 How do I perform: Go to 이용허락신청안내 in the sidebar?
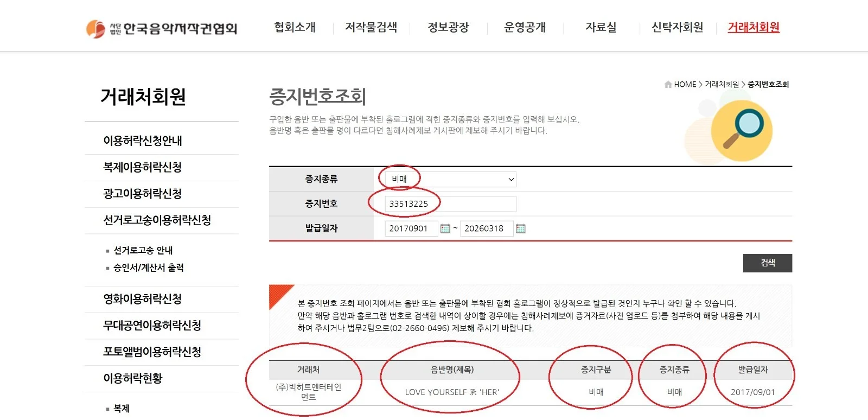(x=143, y=141)
